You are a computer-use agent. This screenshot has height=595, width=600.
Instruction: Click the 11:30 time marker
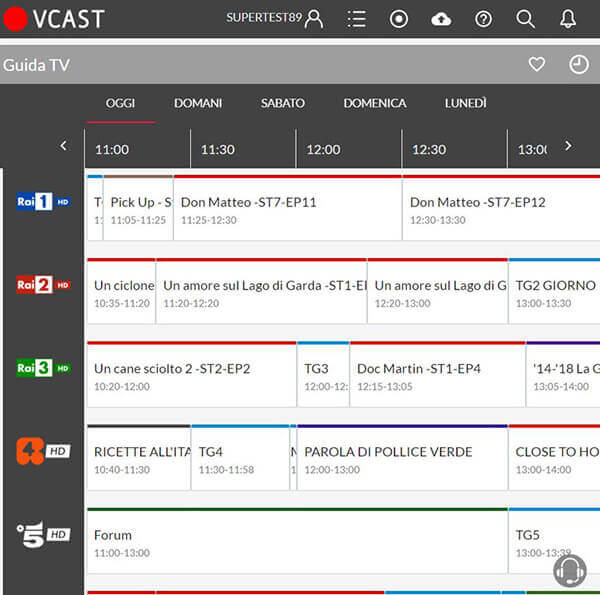(218, 150)
